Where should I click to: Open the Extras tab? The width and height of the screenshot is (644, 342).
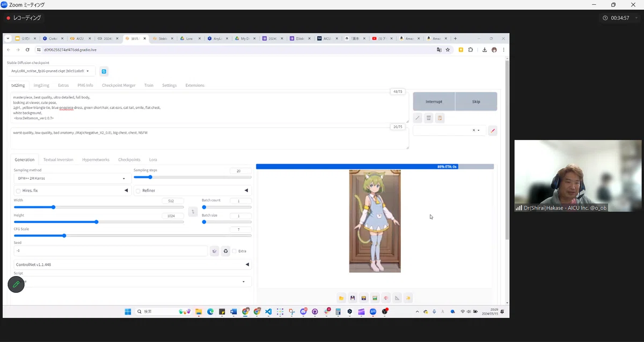63,85
